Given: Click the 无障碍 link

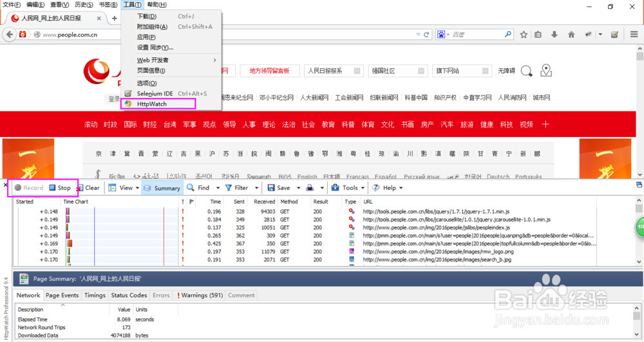Looking at the screenshot, I should (506, 71).
